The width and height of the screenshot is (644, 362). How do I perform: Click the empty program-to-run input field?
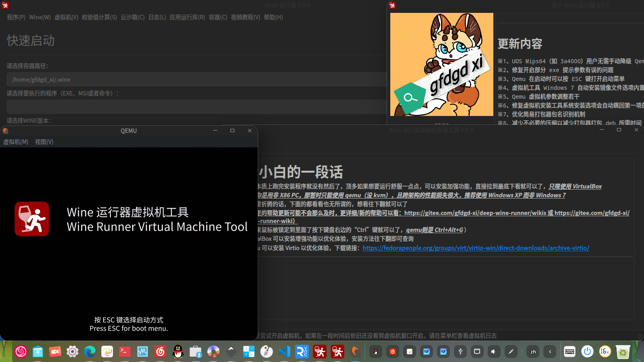(x=197, y=107)
